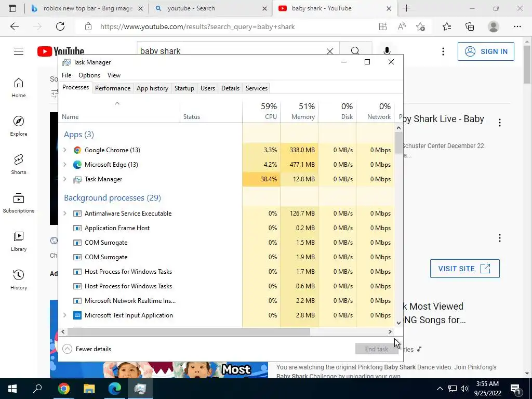Open video options for Baby Shark Live result
The image size is (532, 399).
pyautogui.click(x=500, y=123)
